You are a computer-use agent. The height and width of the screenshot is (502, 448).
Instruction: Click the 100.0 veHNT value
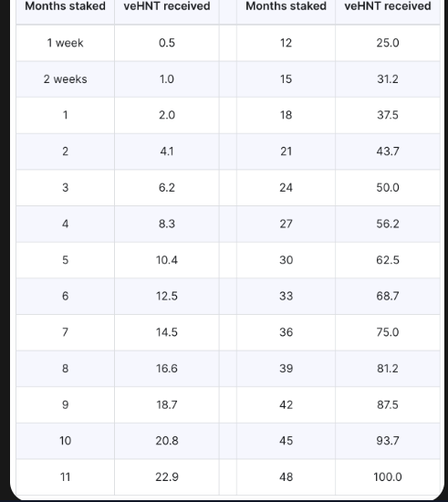pos(388,477)
